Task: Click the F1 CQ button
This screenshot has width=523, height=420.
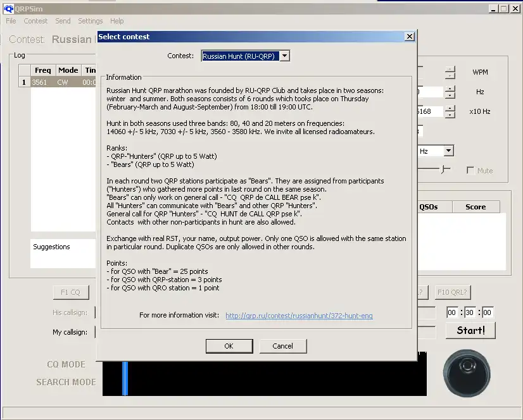Action: [71, 292]
